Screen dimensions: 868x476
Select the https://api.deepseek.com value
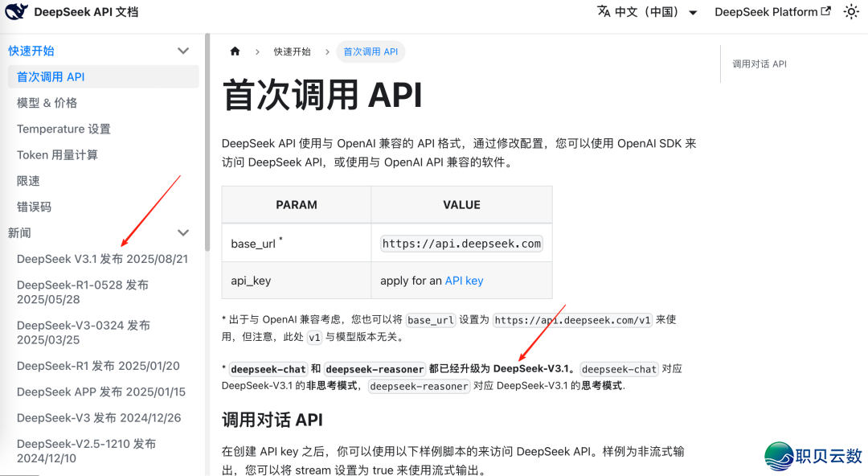tap(461, 244)
